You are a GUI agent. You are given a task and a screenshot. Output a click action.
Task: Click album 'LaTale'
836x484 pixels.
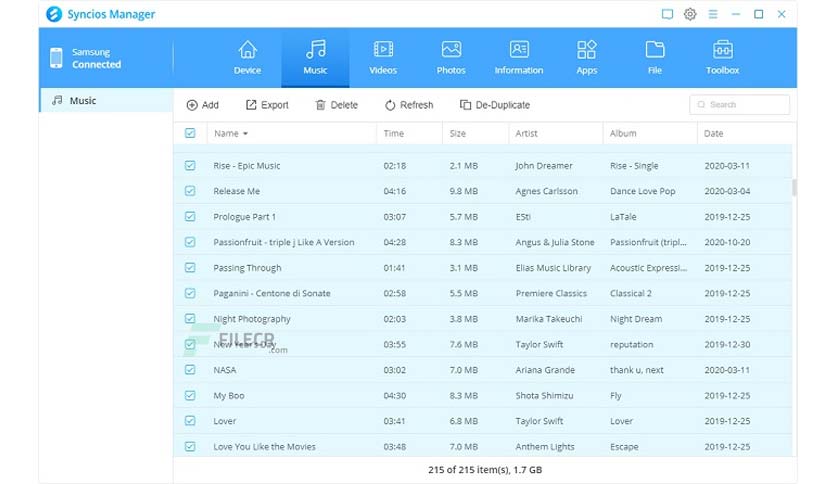click(623, 217)
